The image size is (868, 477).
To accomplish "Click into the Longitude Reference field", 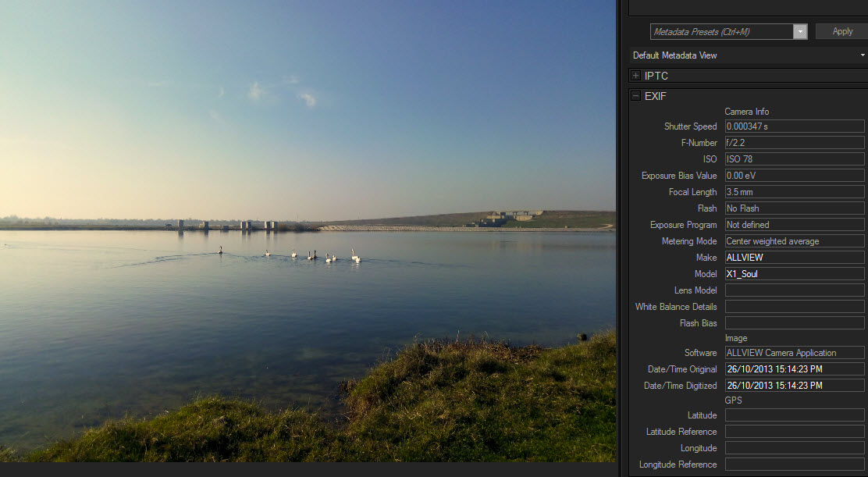I will point(795,465).
